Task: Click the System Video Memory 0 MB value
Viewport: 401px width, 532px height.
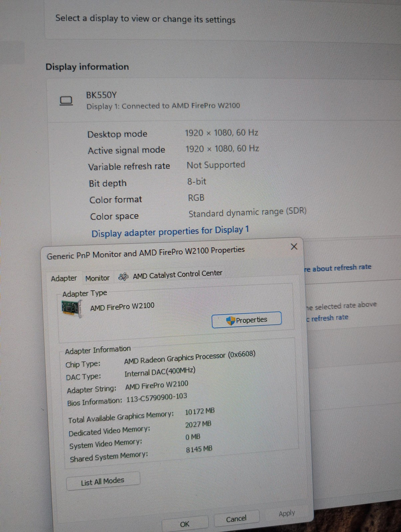Action: coord(193,437)
